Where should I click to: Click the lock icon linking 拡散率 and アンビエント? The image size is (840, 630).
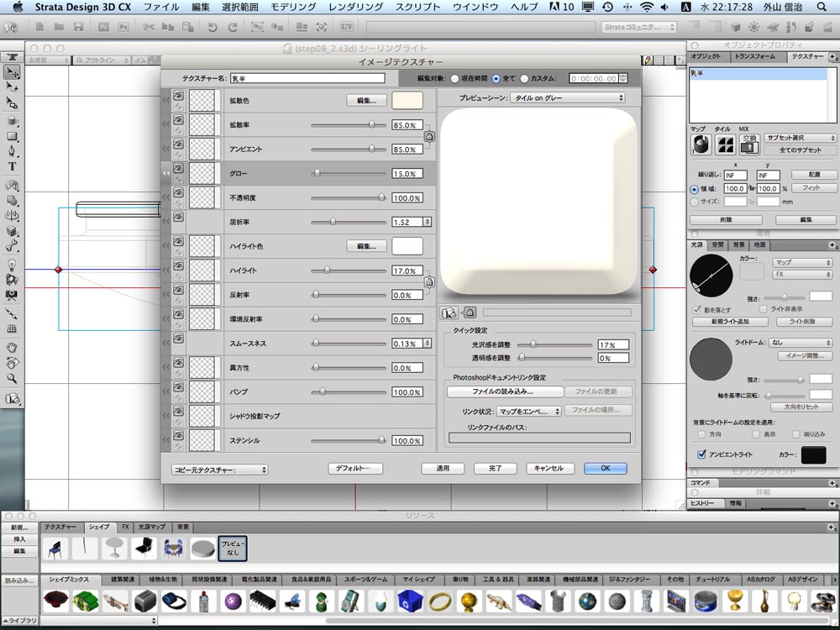(x=429, y=137)
